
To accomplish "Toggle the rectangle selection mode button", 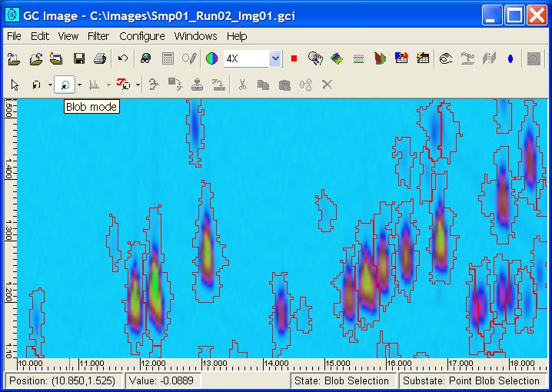I will 36,85.
